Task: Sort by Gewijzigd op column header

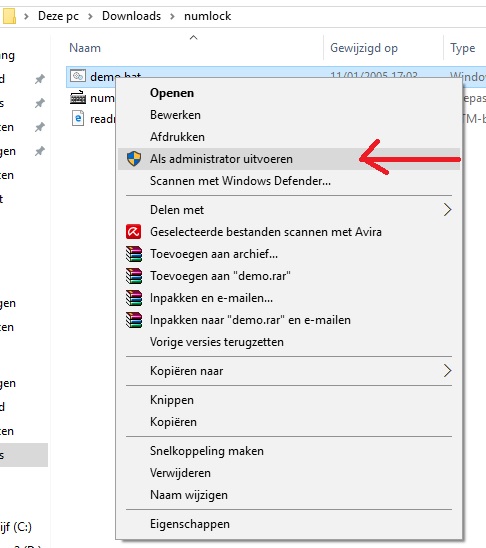Action: point(364,48)
